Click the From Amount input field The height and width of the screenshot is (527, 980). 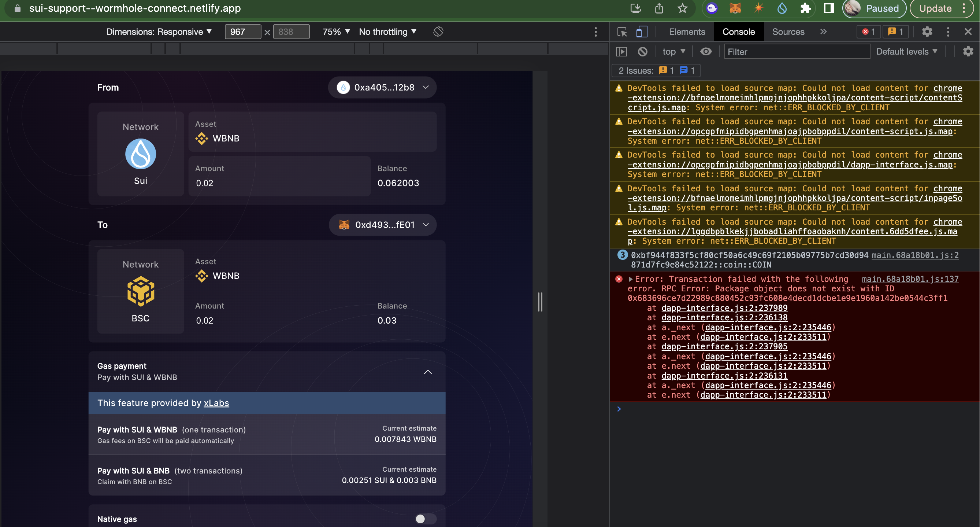tap(279, 176)
